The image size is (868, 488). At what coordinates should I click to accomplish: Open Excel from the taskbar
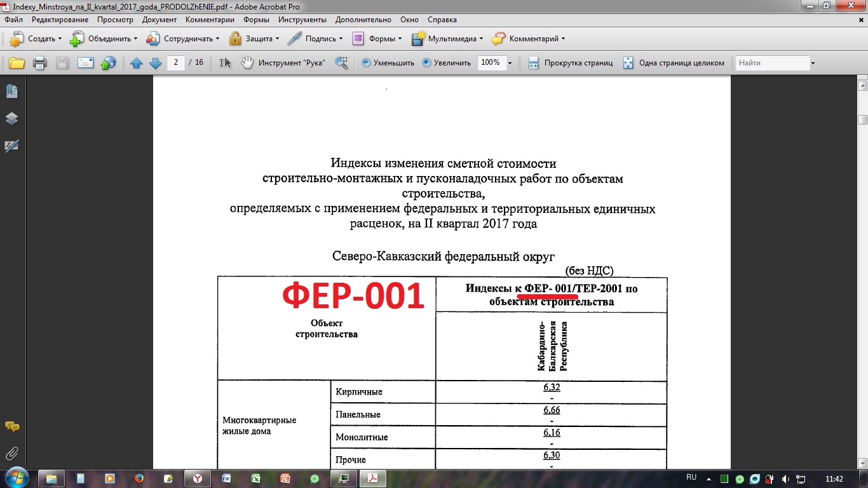point(256,478)
